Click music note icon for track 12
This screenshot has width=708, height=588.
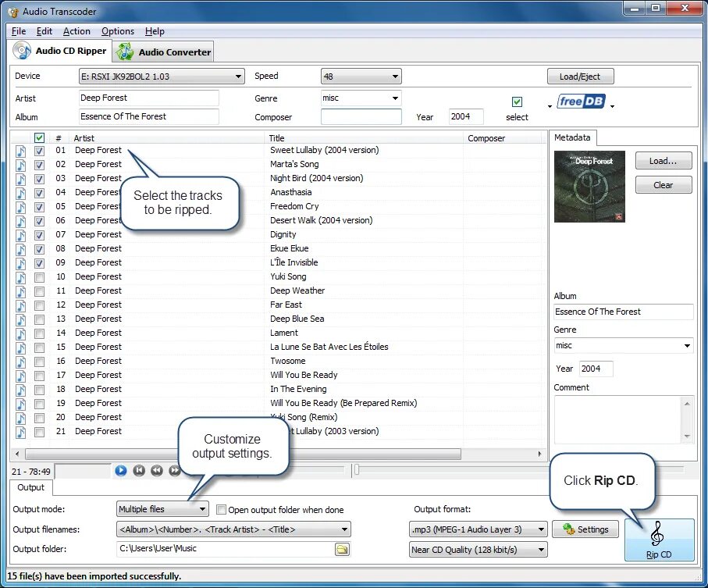[x=21, y=305]
